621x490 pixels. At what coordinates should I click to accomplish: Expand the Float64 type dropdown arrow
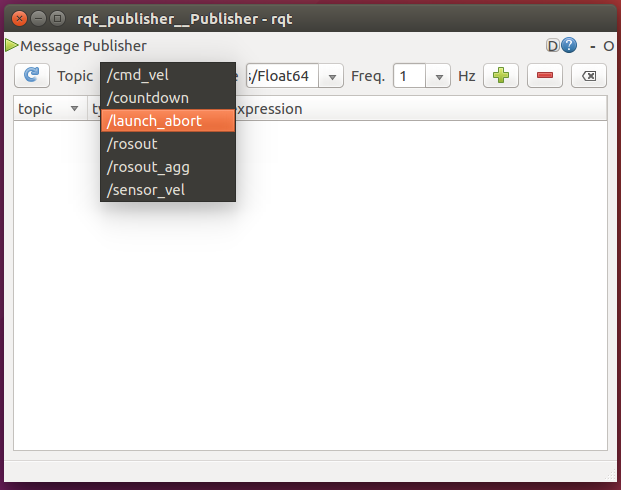pyautogui.click(x=332, y=76)
